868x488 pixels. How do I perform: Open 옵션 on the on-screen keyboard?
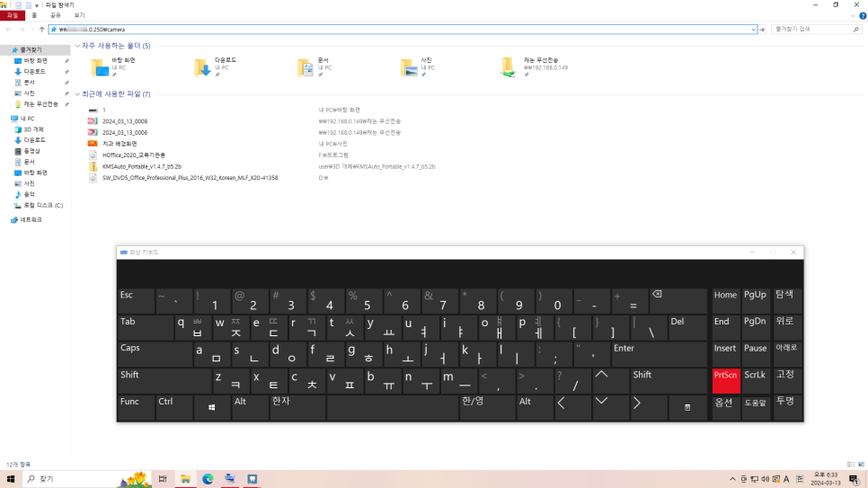coord(726,408)
